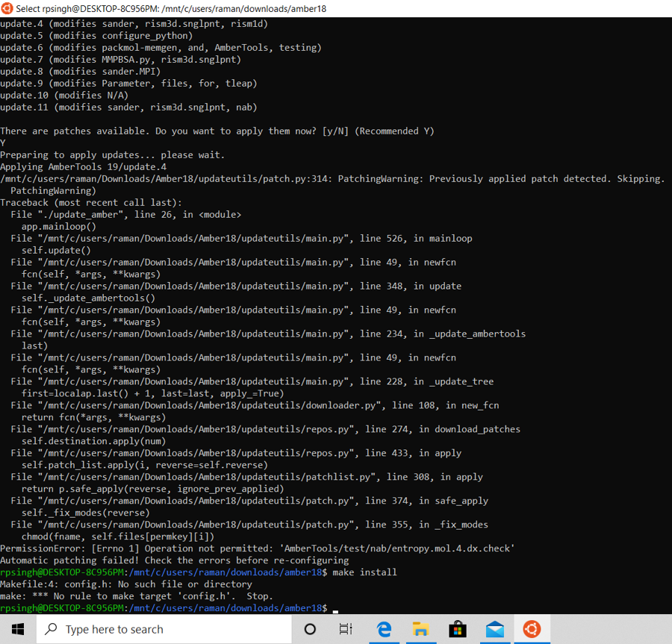
Task: Launch Microsoft Edge from the taskbar
Action: click(x=384, y=629)
